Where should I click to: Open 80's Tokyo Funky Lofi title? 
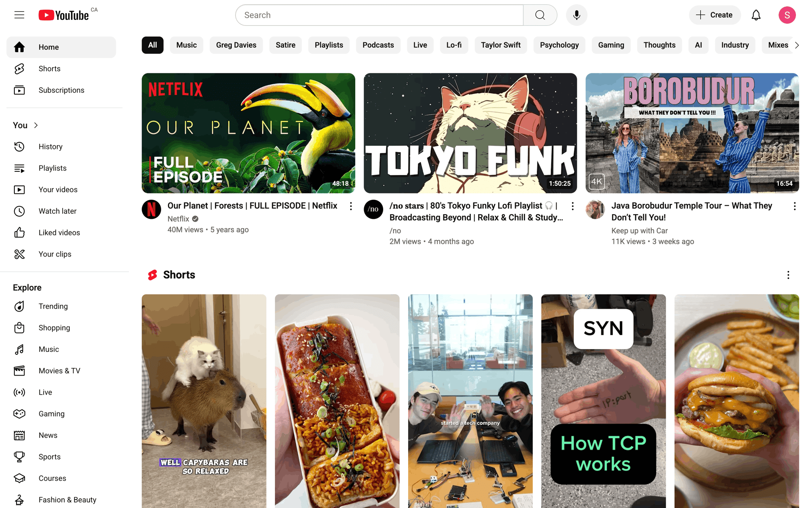click(x=476, y=212)
